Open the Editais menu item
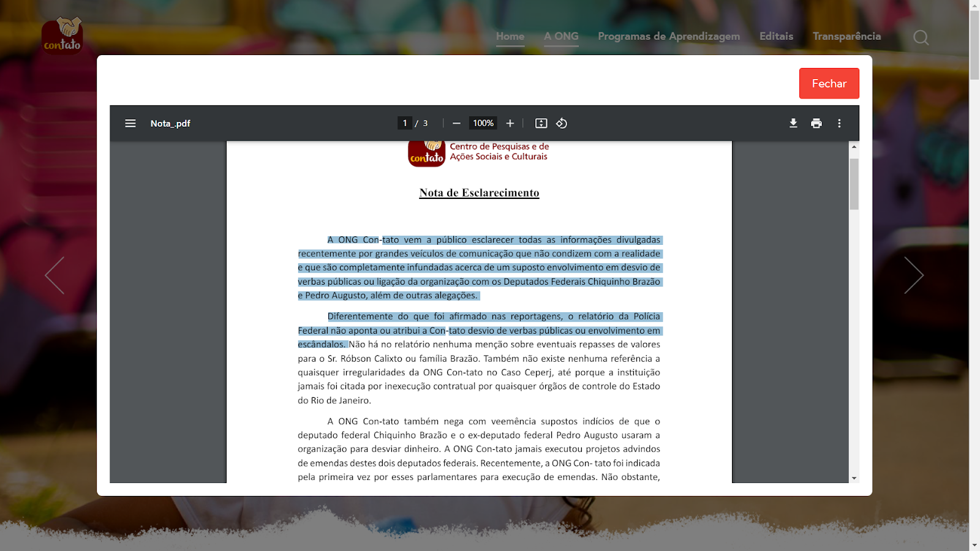Viewport: 980px width, 551px height. point(777,36)
